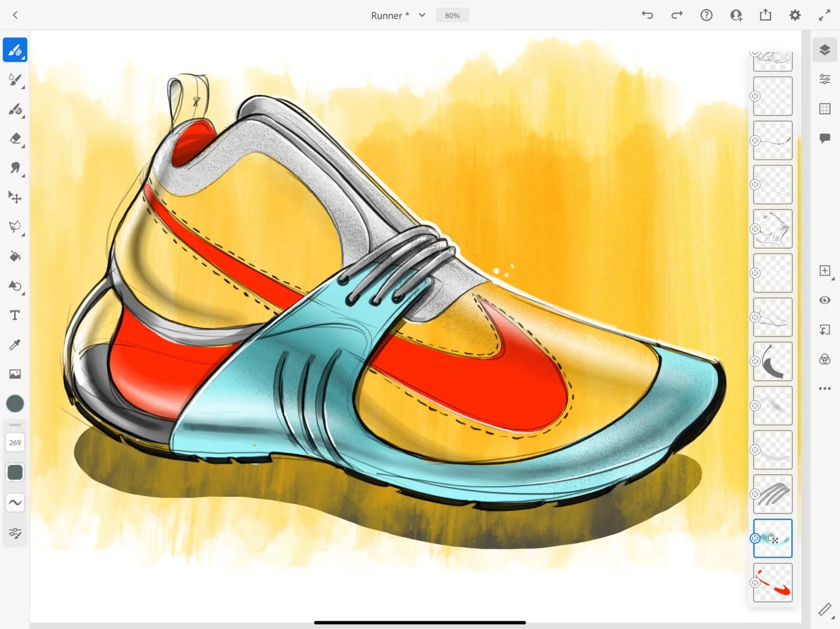
Task: Select the Smudge tool
Action: coord(15,168)
